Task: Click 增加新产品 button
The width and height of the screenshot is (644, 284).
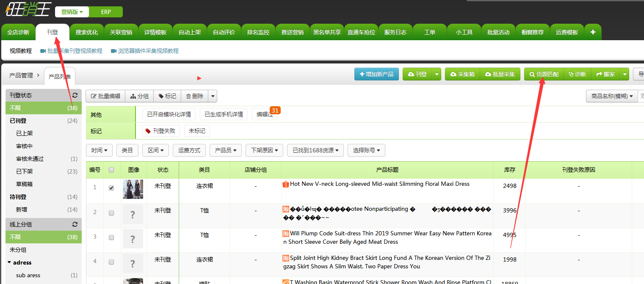Action: [x=376, y=74]
